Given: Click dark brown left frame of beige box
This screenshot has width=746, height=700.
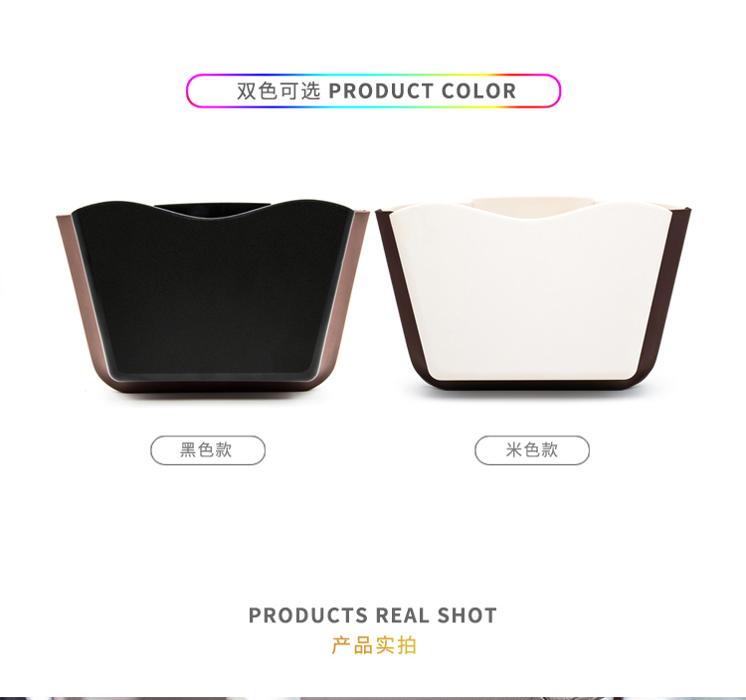Looking at the screenshot, I should coord(400,295).
